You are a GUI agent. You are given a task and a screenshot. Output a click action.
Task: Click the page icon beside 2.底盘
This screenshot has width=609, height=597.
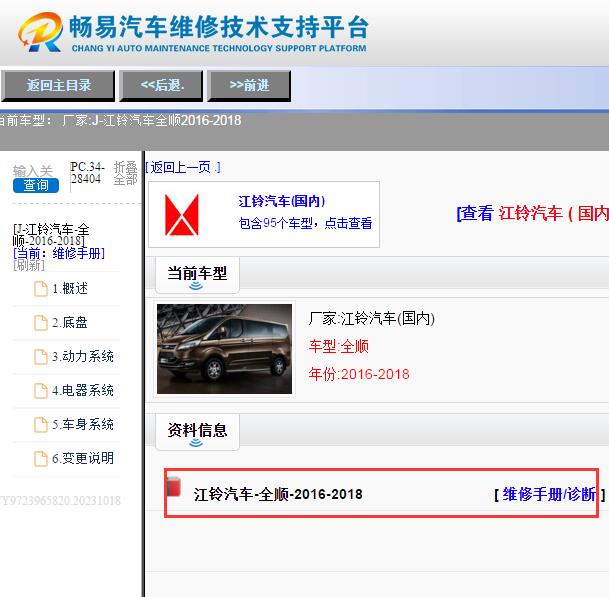[x=41, y=323]
